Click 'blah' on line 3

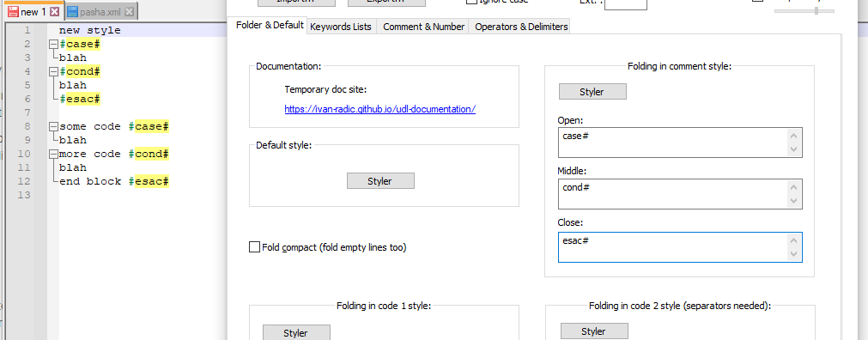tap(72, 58)
